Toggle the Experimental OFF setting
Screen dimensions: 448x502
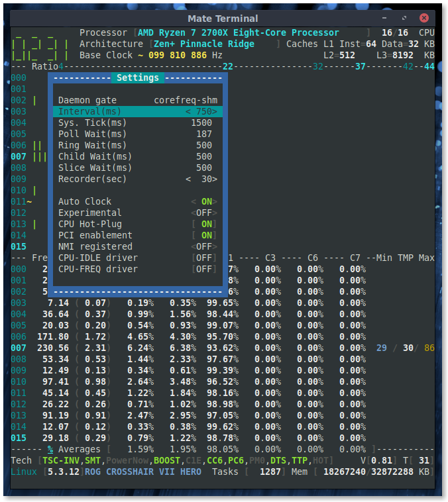tap(138, 213)
